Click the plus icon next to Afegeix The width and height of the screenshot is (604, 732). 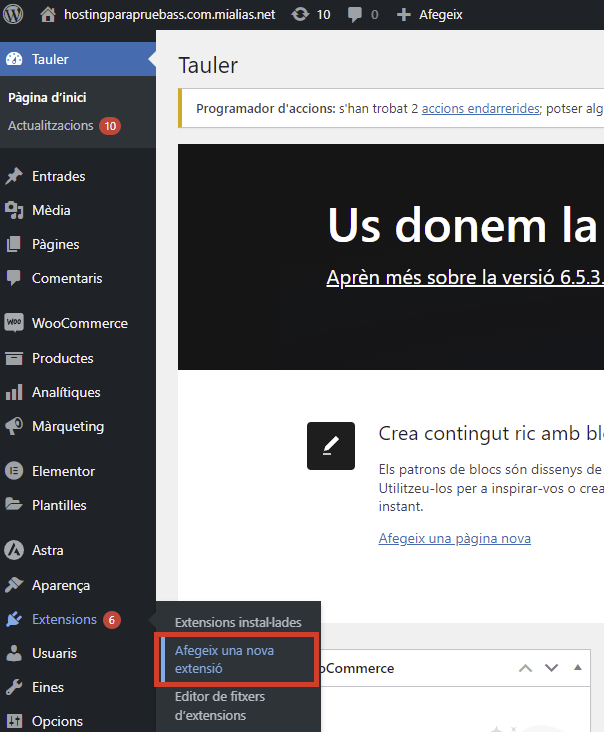coord(403,15)
